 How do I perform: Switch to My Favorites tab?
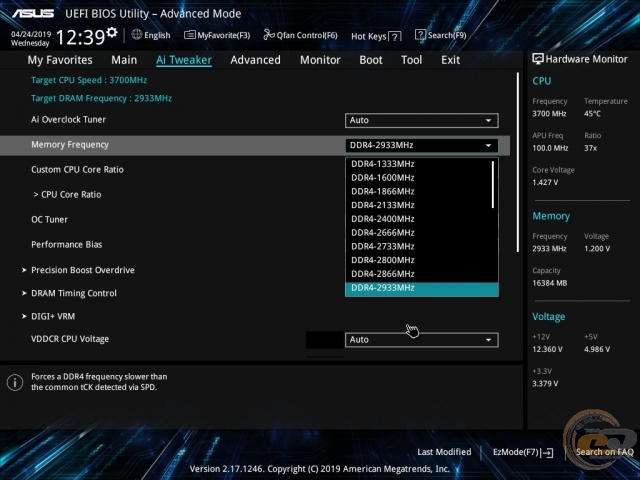point(60,60)
